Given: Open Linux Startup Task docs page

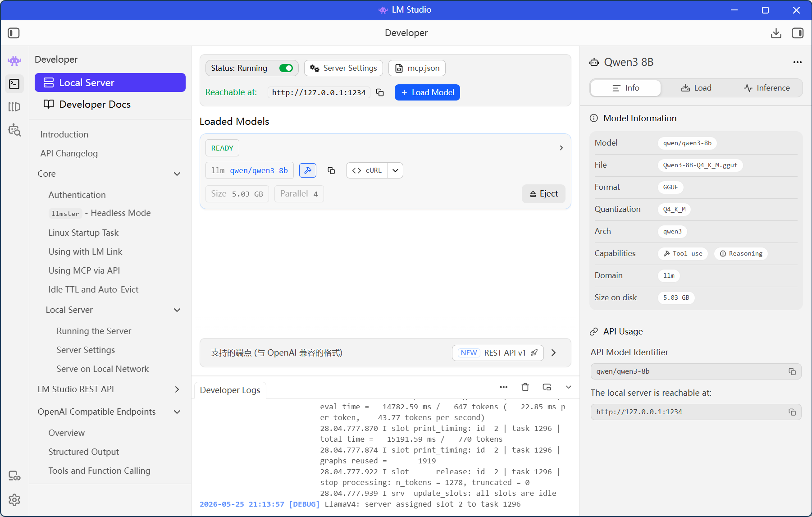Looking at the screenshot, I should tap(83, 233).
